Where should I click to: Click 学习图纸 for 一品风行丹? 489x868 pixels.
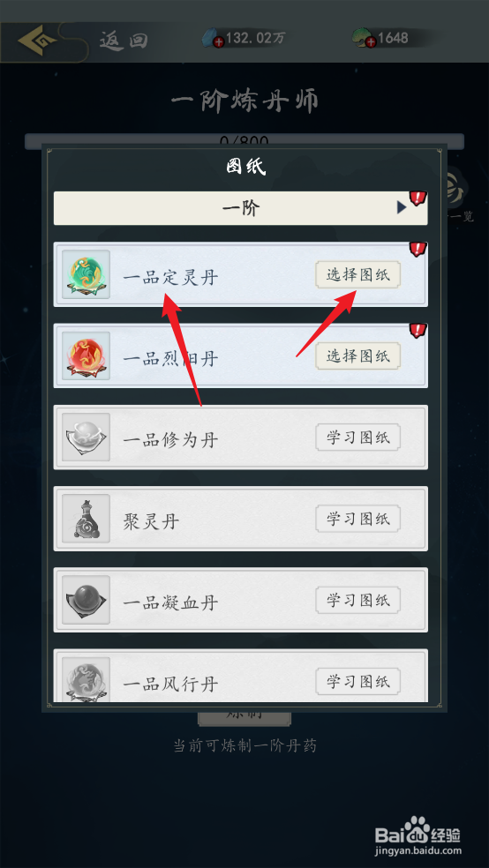[357, 682]
